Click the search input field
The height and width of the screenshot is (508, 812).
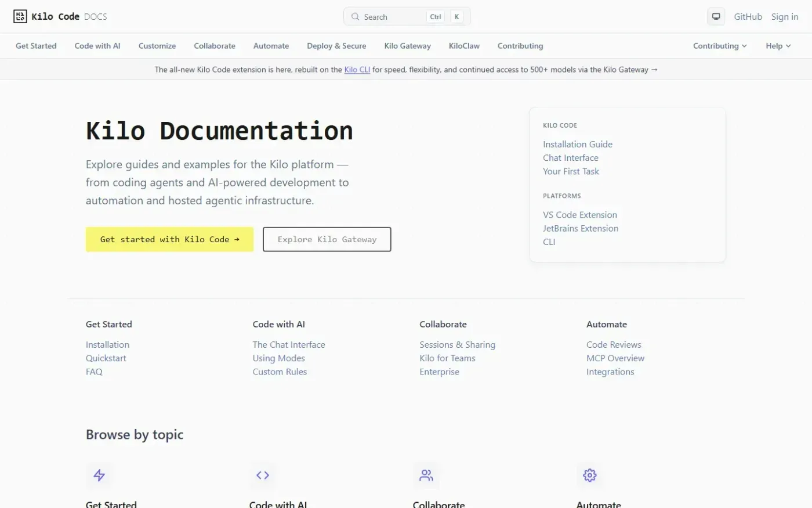click(x=407, y=17)
